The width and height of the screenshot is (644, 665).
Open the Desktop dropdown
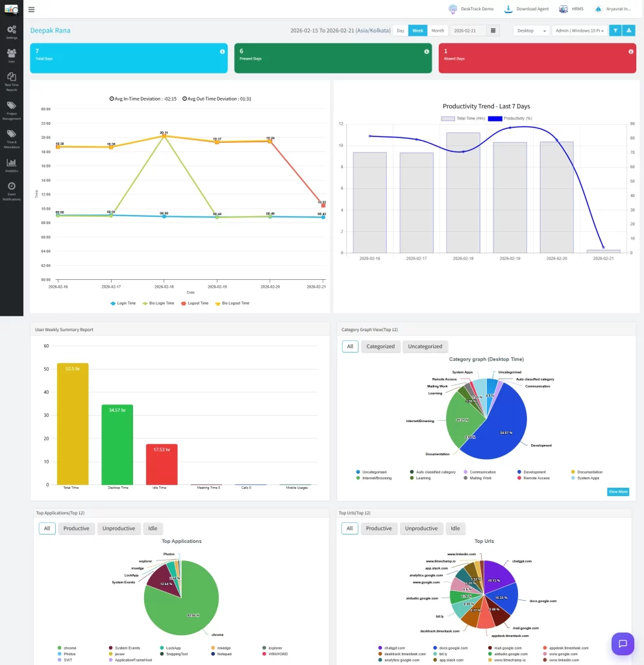click(531, 31)
